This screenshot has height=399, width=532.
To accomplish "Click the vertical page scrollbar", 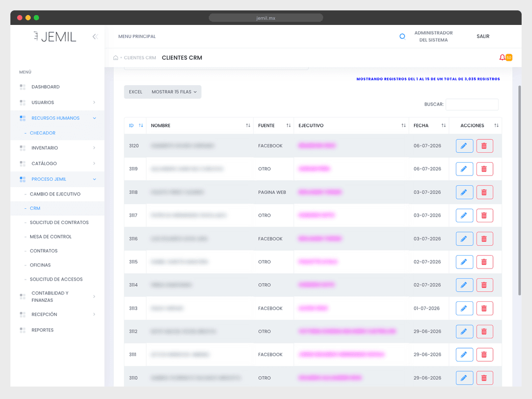I will pyautogui.click(x=520, y=190).
